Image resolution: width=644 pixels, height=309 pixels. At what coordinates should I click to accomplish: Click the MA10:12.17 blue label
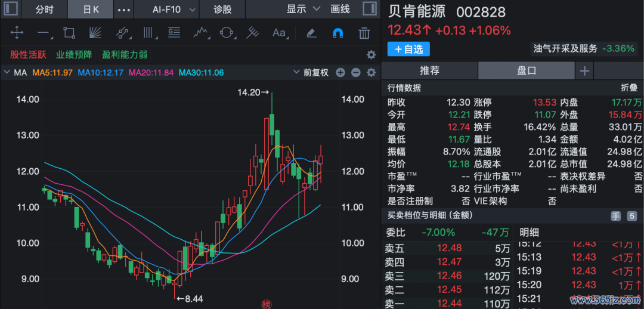(x=101, y=73)
